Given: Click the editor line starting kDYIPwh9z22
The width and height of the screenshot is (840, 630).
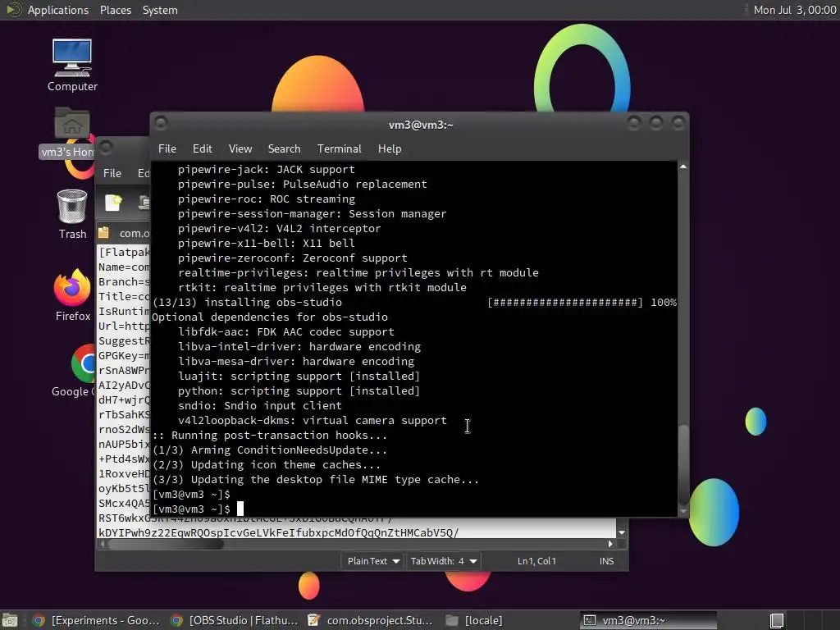Looking at the screenshot, I should (279, 532).
